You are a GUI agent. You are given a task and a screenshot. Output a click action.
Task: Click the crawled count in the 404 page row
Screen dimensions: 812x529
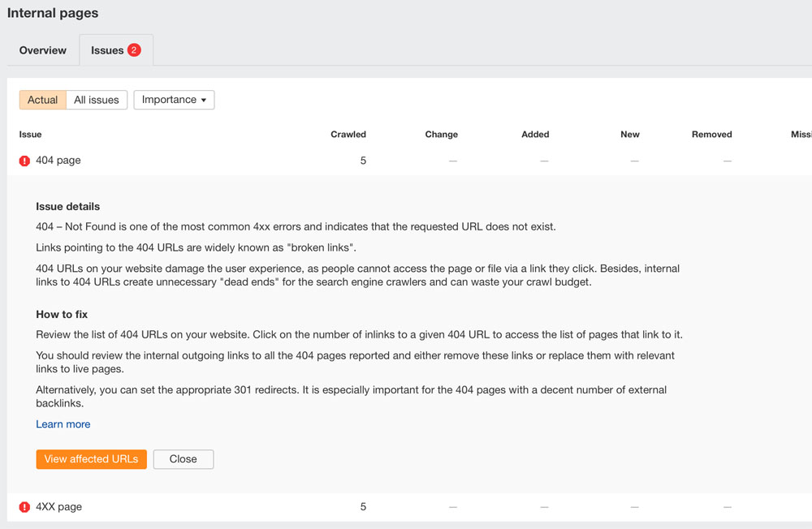pos(363,161)
